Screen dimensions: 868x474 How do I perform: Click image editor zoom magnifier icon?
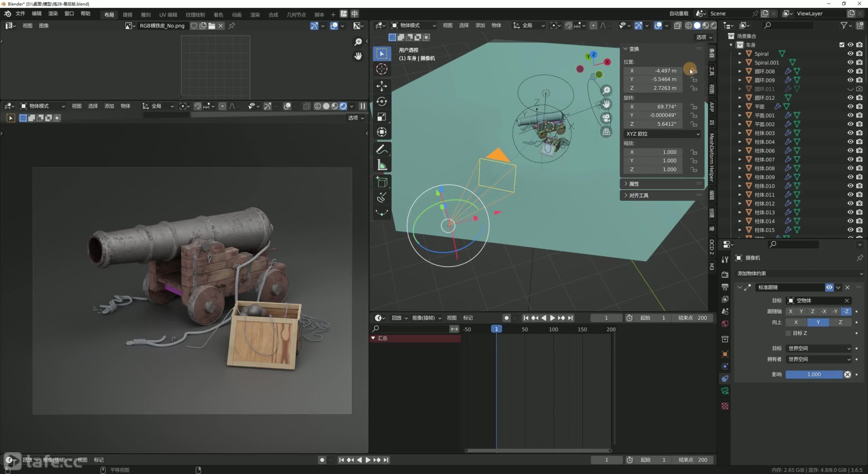click(358, 42)
